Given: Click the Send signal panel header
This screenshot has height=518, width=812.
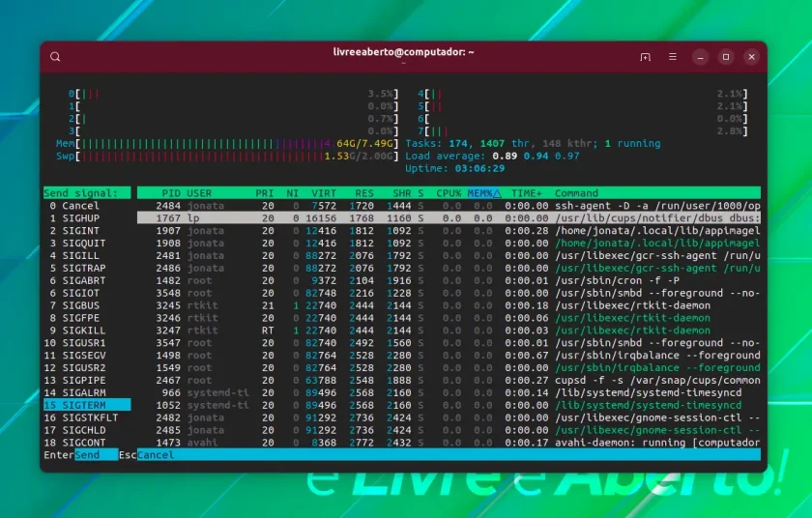Looking at the screenshot, I should [87, 193].
